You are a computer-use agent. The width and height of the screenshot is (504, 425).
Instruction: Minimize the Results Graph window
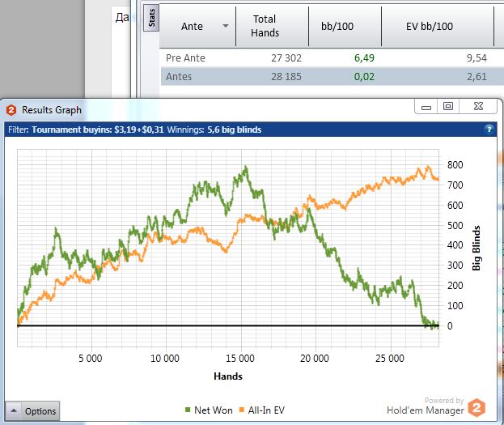coord(426,107)
